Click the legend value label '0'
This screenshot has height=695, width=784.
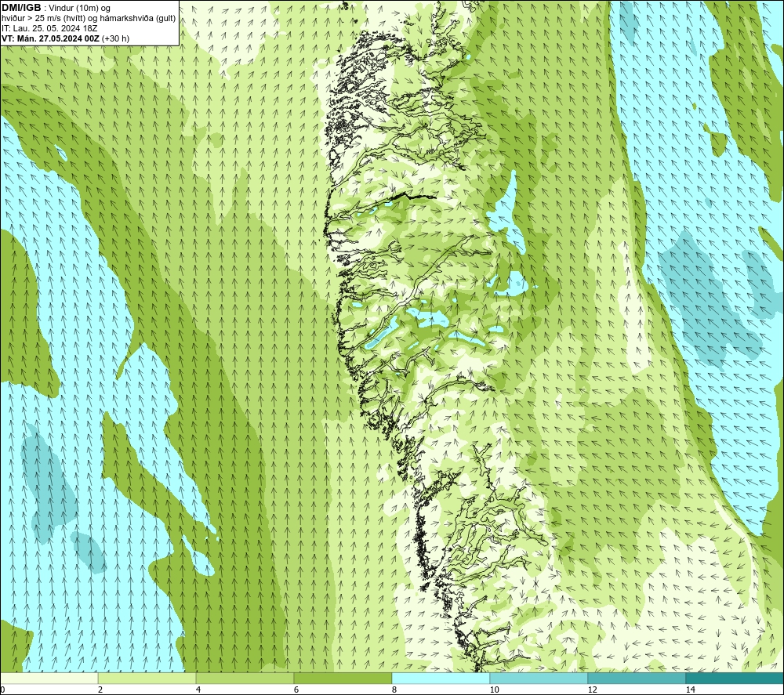(2, 690)
